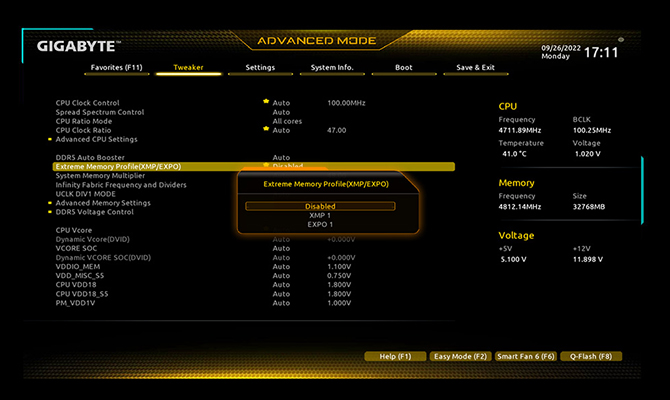
Task: Open the Boot tab
Action: click(404, 68)
